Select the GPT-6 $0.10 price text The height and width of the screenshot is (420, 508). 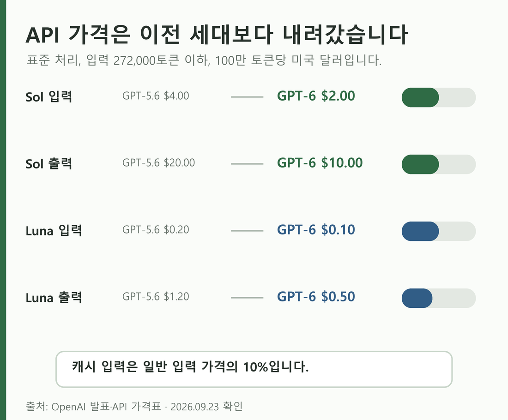(316, 230)
